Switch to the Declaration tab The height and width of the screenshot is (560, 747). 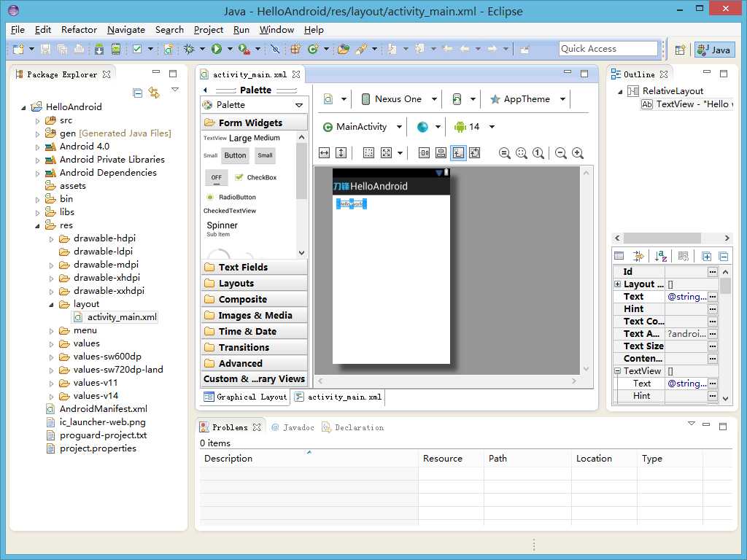tap(353, 427)
